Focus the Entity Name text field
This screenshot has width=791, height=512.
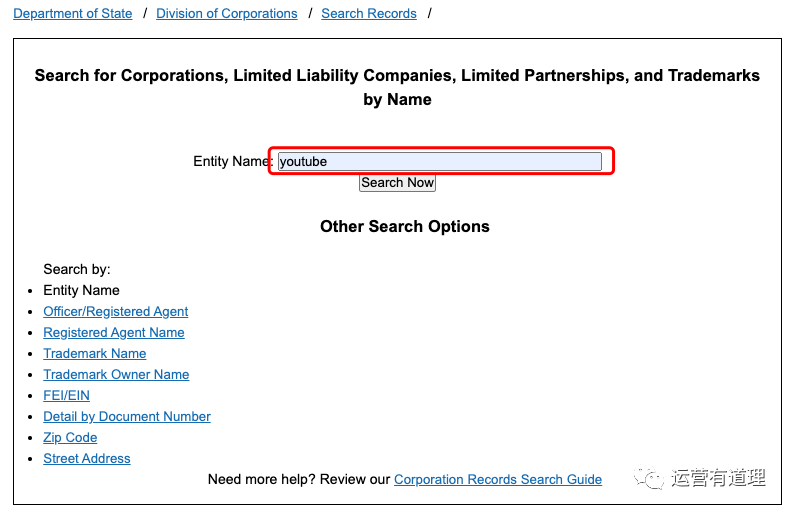pyautogui.click(x=439, y=161)
